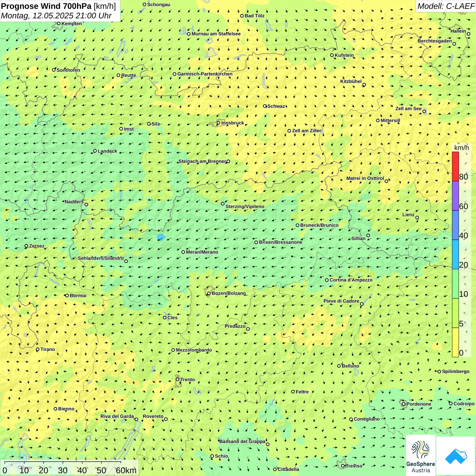Viewport: 476px width, 476px height.
Task: Click the GeoSphere Austria logo
Action: (x=421, y=456)
